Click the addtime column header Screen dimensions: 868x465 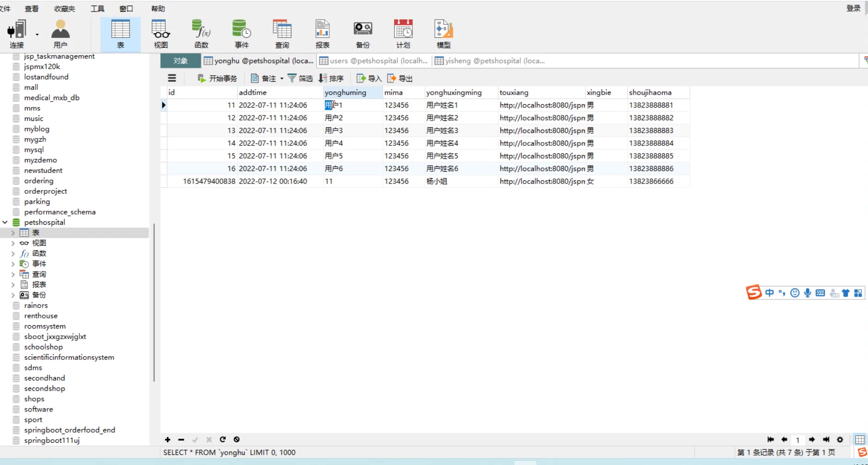coord(280,92)
